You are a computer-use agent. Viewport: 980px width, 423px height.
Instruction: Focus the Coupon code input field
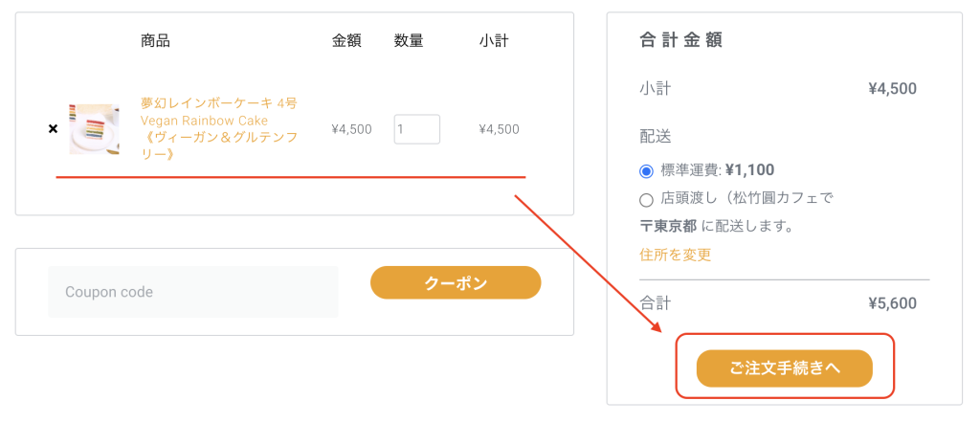coord(193,292)
